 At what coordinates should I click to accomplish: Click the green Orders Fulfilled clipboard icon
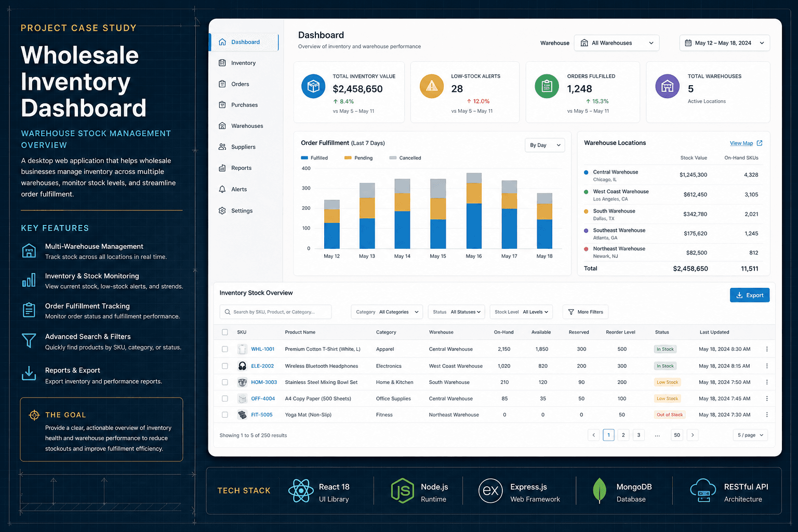[x=547, y=86]
